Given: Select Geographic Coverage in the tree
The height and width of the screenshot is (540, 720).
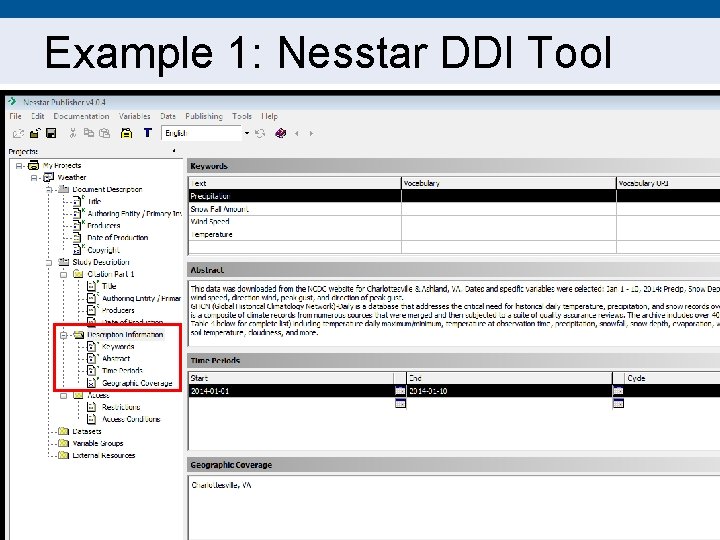Looking at the screenshot, I should pyautogui.click(x=137, y=382).
